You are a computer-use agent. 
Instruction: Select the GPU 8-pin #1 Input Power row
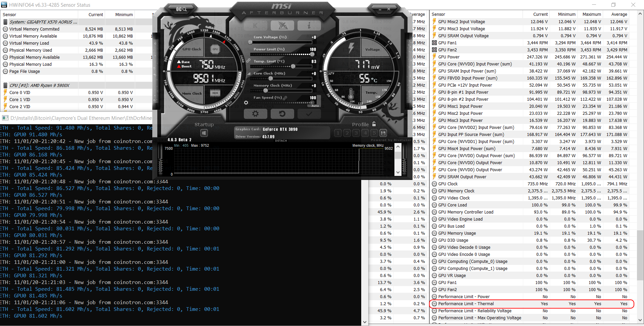click(529, 92)
